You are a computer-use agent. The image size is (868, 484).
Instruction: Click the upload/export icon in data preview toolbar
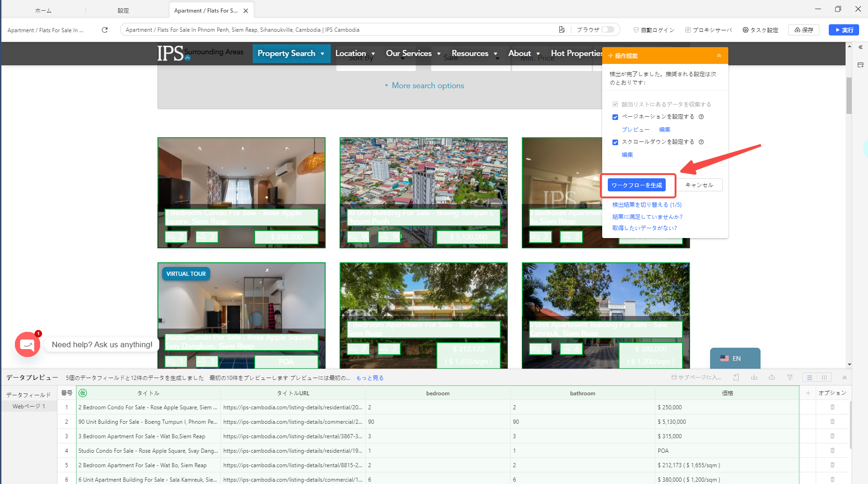coord(772,378)
